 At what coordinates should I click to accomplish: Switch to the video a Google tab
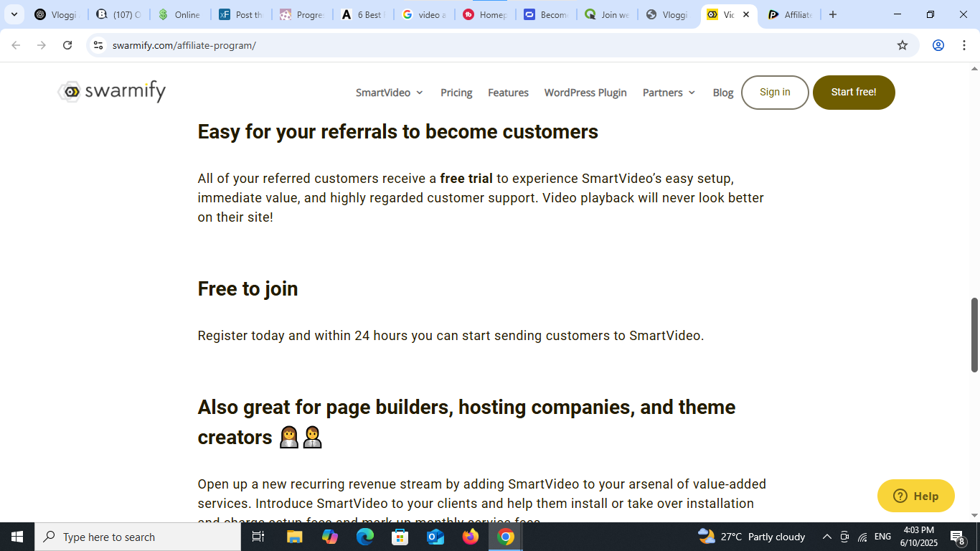point(424,14)
